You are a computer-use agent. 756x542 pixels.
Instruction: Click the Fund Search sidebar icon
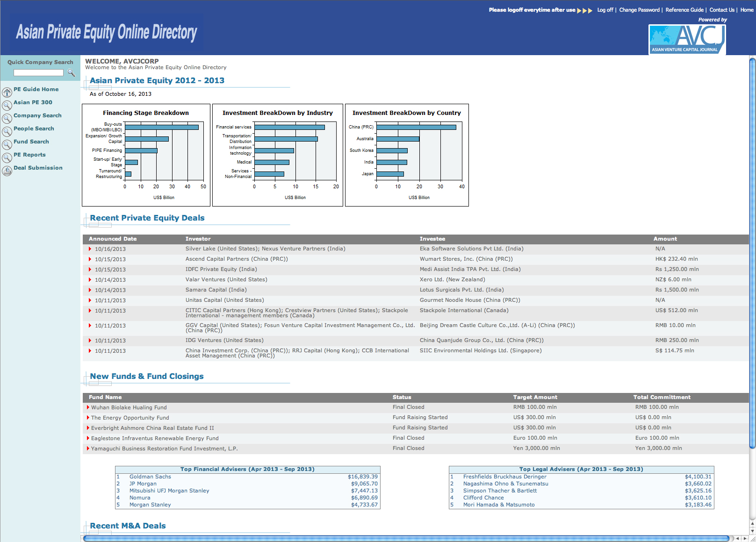point(7,144)
